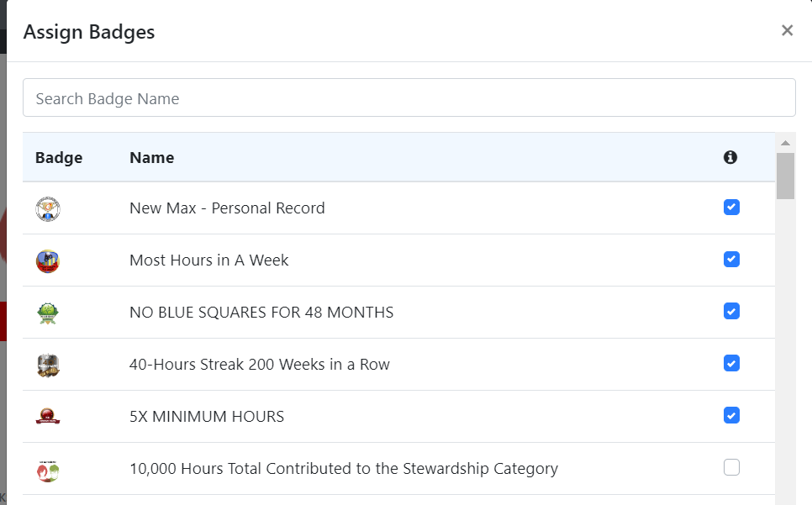Click the Name column header
Viewport: 812px width, 505px height.
pyautogui.click(x=152, y=157)
